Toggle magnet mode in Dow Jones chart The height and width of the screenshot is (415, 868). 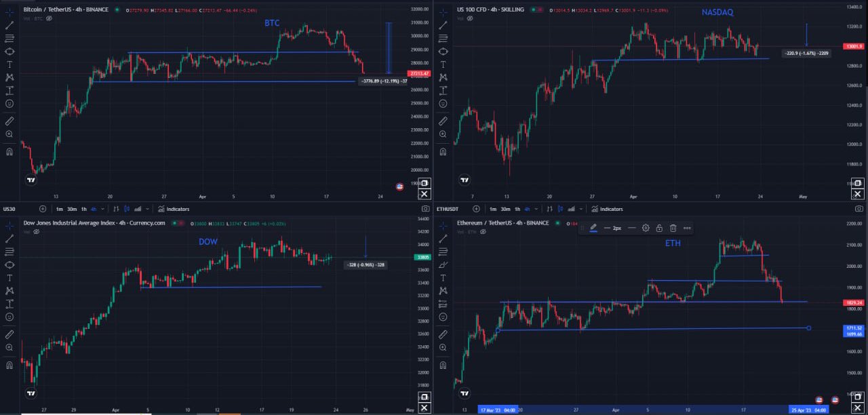click(9, 365)
